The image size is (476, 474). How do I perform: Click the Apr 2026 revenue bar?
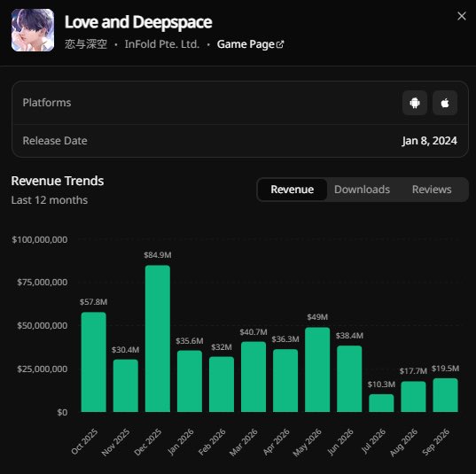coord(285,381)
